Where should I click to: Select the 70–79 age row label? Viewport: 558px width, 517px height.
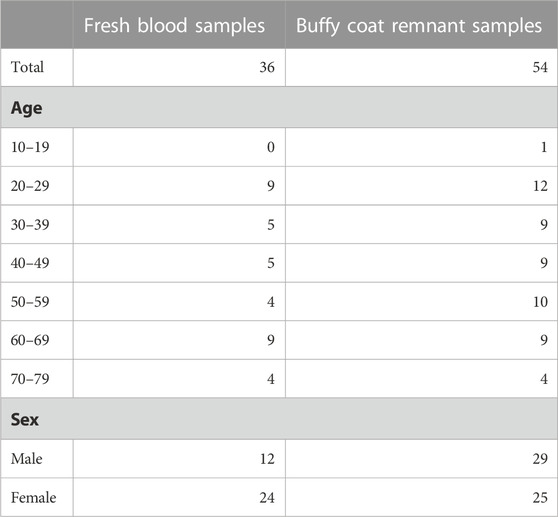[x=30, y=379]
